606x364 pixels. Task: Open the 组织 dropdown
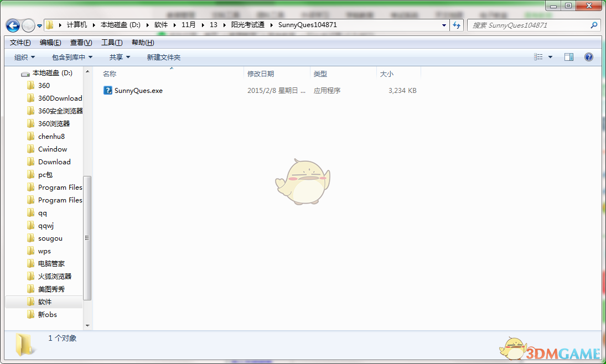(24, 57)
